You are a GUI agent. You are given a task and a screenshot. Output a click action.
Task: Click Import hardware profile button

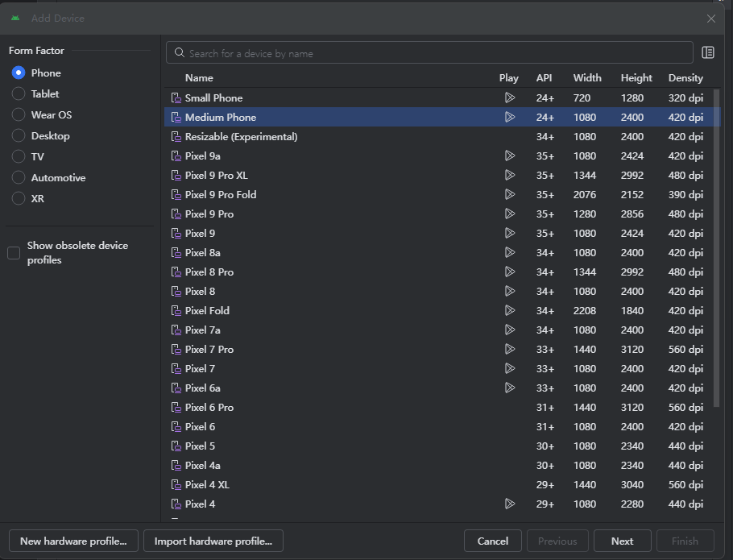coord(213,541)
